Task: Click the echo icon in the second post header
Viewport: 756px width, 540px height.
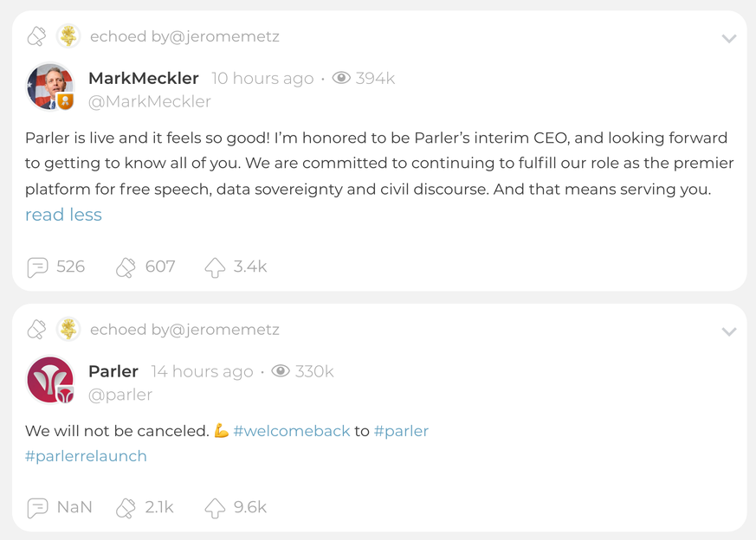Action: (36, 330)
